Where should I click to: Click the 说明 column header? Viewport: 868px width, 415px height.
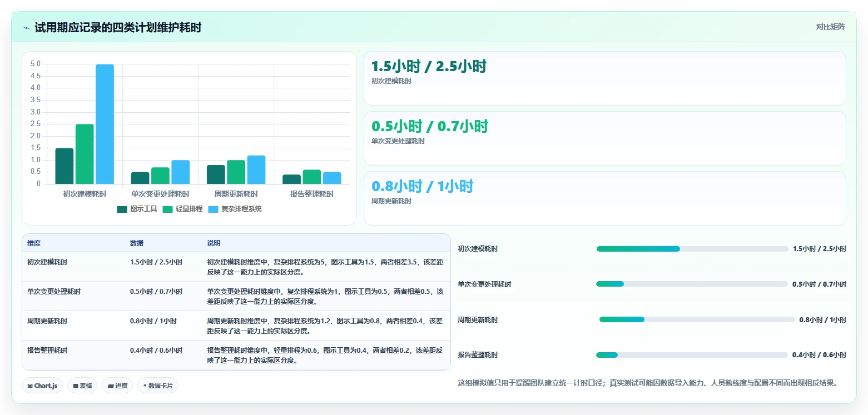214,243
